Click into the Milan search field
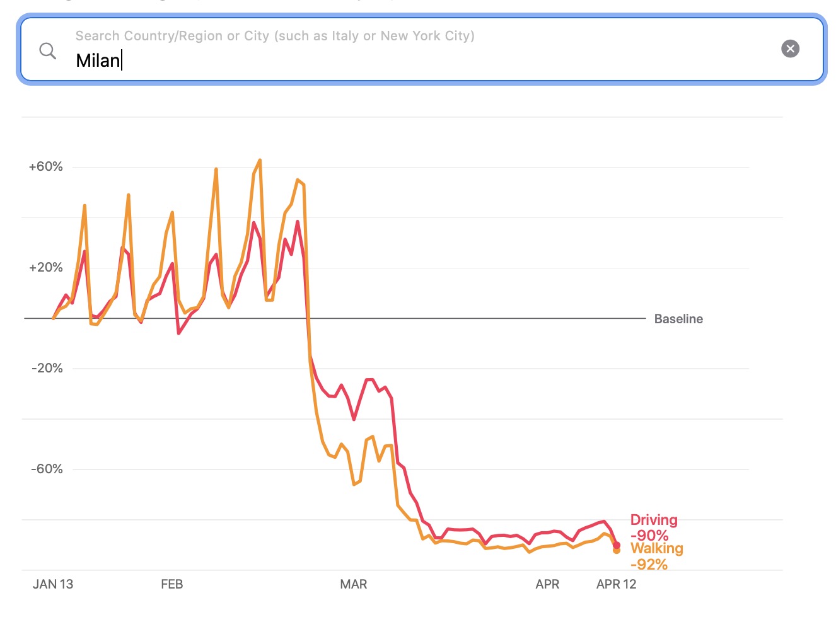This screenshot has height=644, width=836. [x=378, y=60]
